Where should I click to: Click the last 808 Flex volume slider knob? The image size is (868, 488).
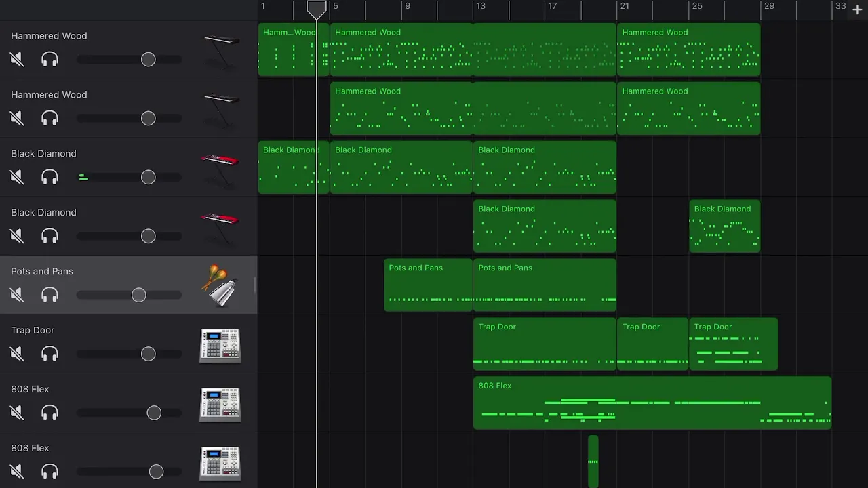point(157,472)
